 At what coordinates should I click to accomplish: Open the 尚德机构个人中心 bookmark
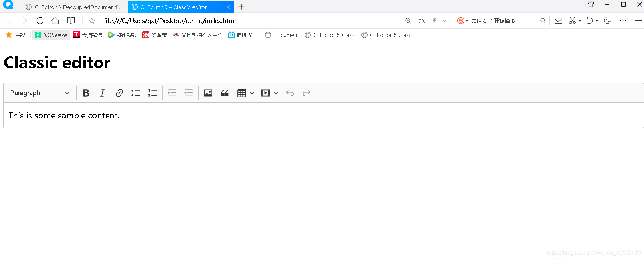[x=197, y=35]
